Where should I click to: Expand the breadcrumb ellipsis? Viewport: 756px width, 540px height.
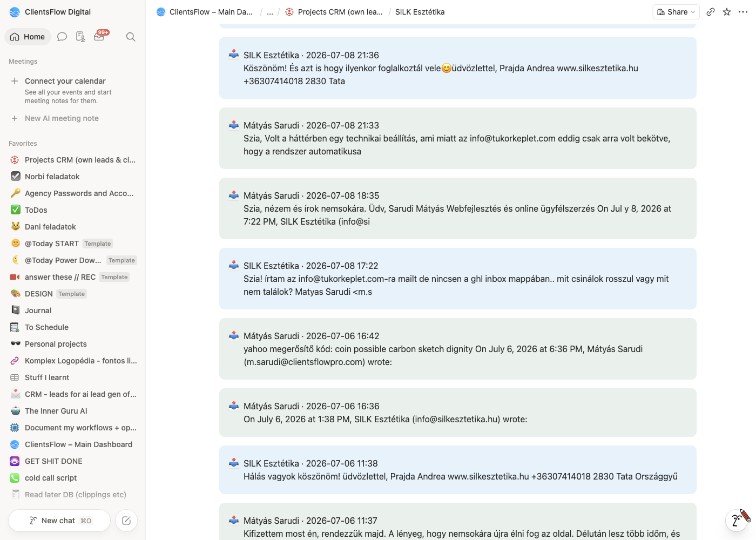pos(270,12)
